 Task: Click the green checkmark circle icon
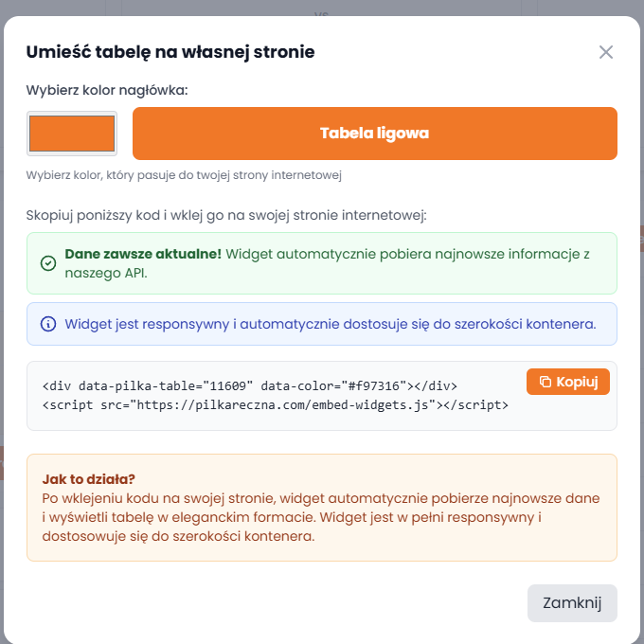pos(48,263)
